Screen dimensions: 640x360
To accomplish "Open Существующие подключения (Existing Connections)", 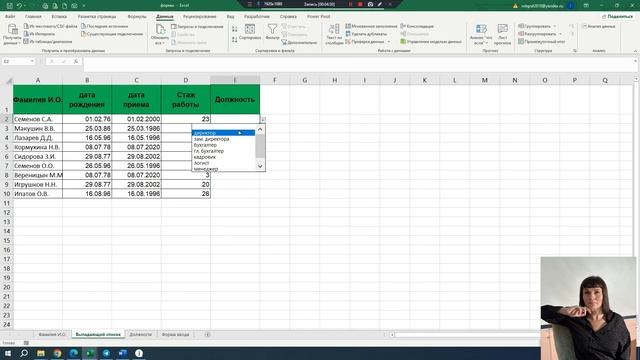I will tap(111, 34).
